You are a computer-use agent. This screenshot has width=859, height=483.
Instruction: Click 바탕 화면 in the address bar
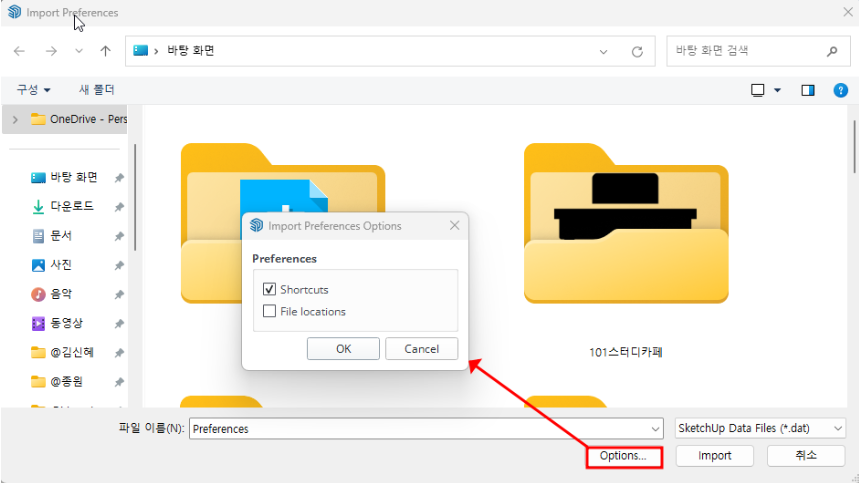pyautogui.click(x=191, y=51)
